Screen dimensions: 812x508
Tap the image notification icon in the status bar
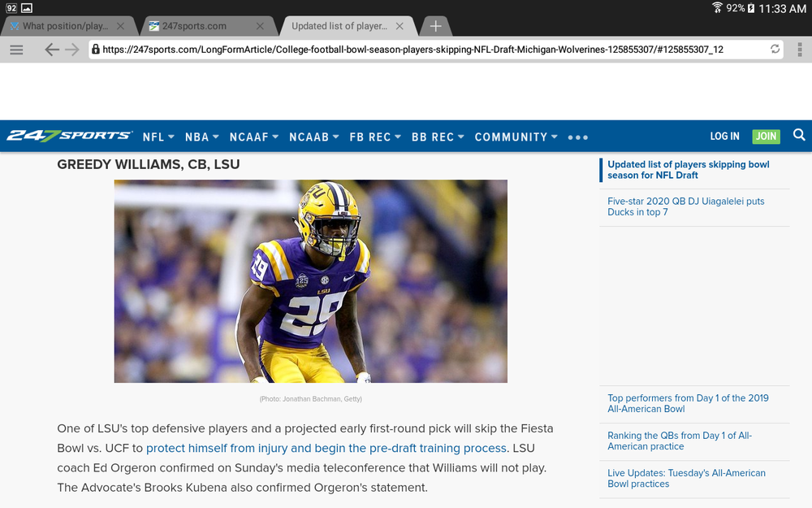pos(27,8)
